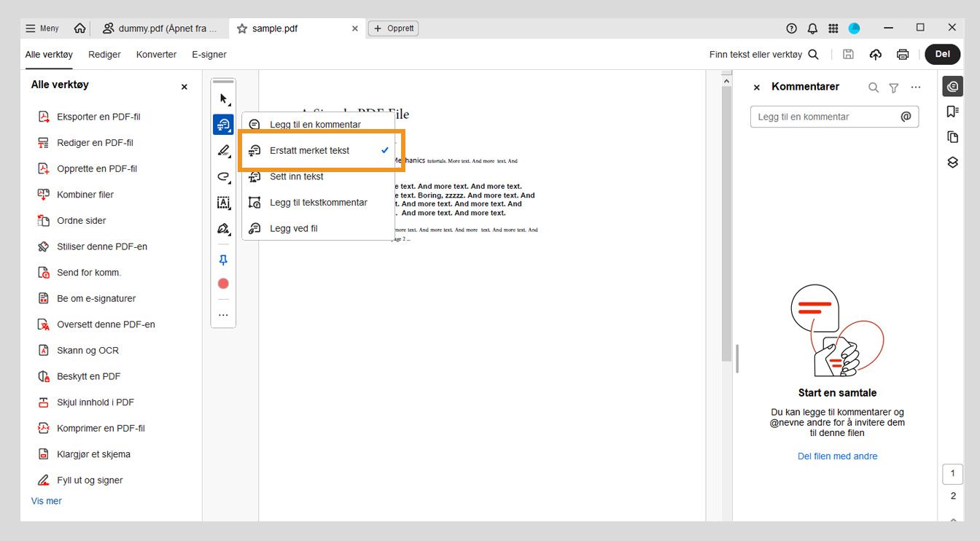Open the layers panel icon
980x541 pixels.
pyautogui.click(x=952, y=162)
